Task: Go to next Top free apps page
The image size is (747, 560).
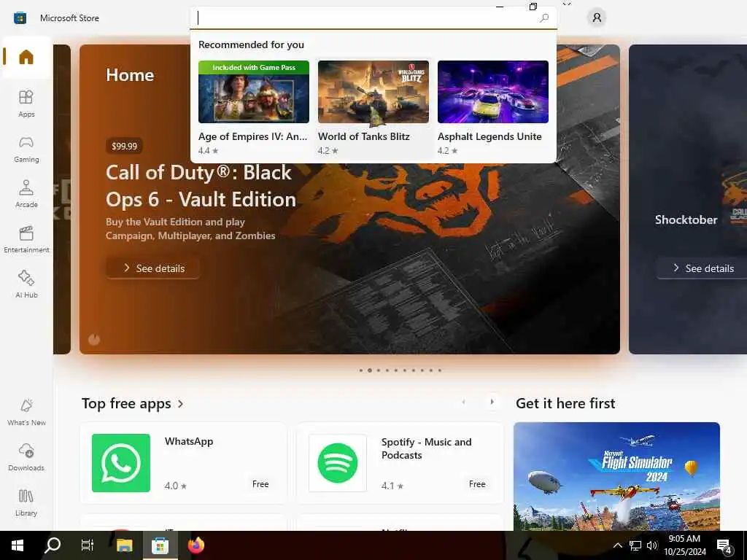Action: pyautogui.click(x=492, y=402)
